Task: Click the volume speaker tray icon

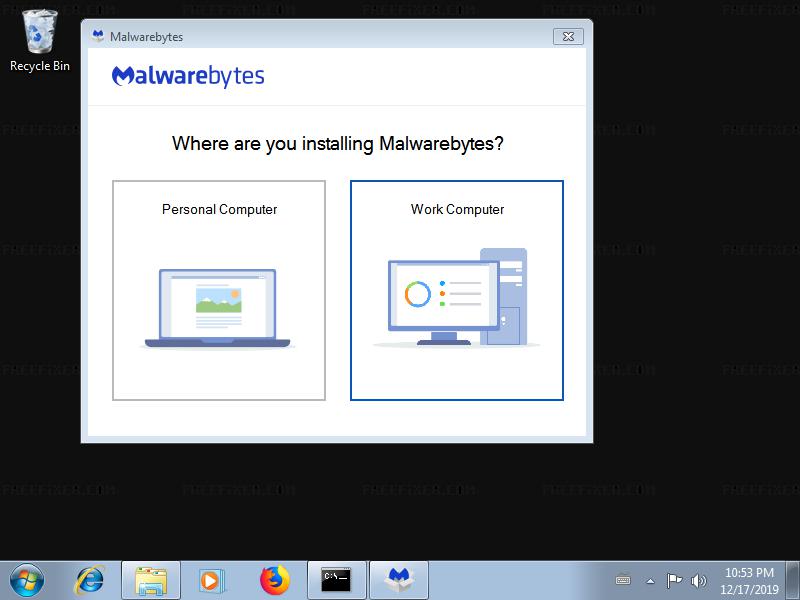Action: coord(698,581)
